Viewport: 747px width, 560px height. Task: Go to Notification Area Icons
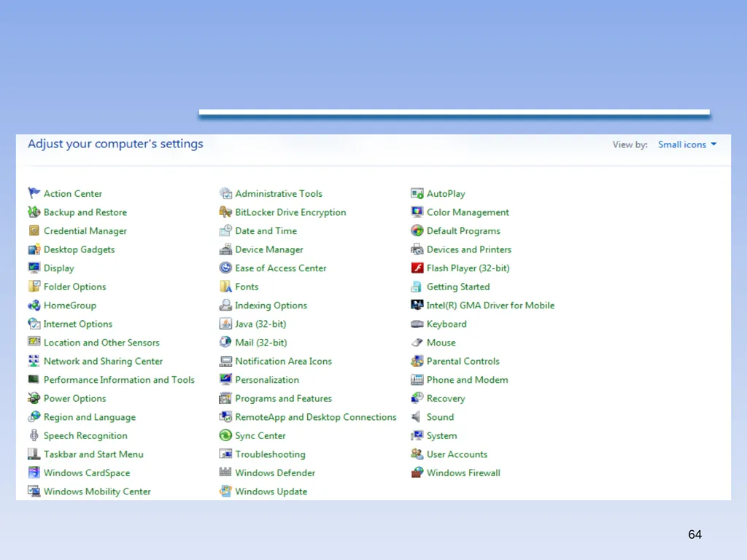point(284,361)
